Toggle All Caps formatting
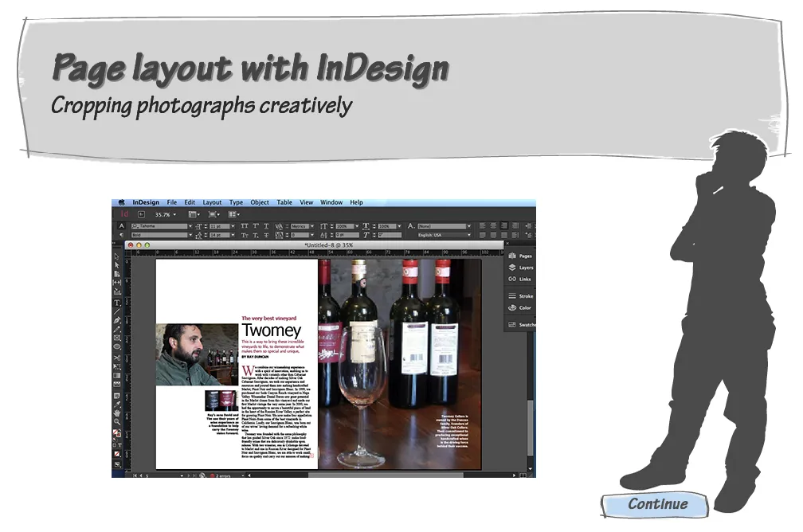Screen dimensions: 803x532 (244, 224)
